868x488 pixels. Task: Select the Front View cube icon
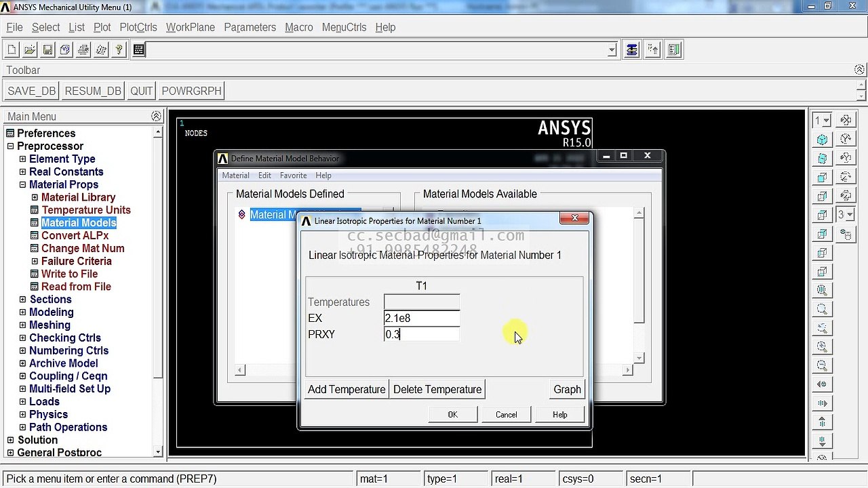click(822, 178)
